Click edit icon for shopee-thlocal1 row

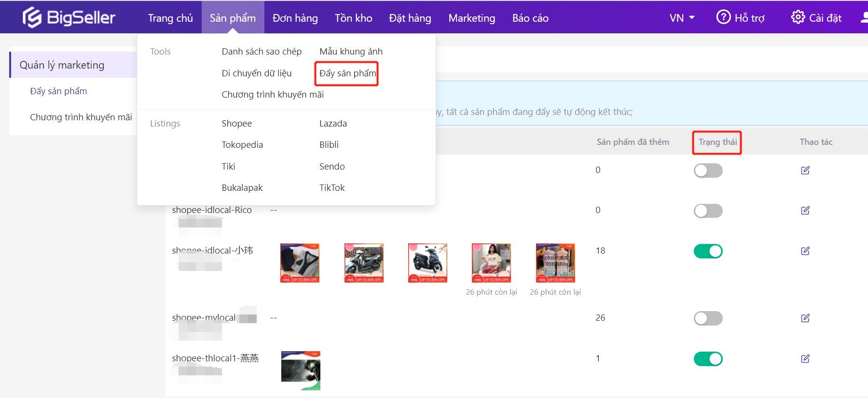click(x=805, y=358)
